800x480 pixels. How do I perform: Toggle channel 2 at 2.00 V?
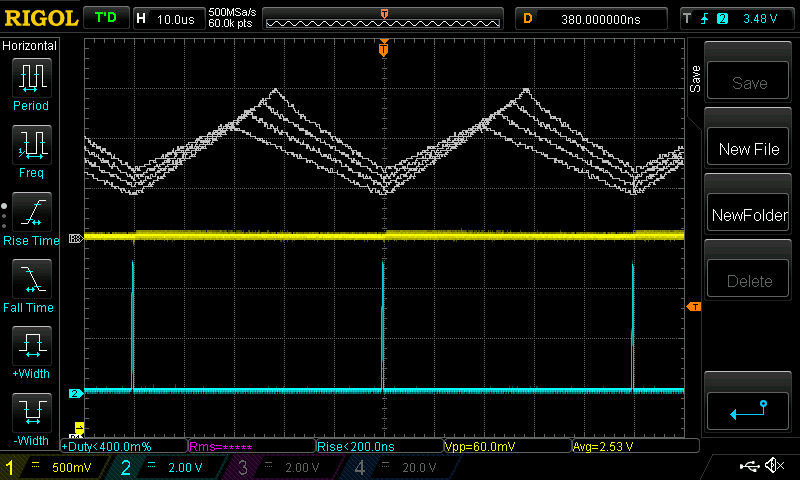[170, 467]
